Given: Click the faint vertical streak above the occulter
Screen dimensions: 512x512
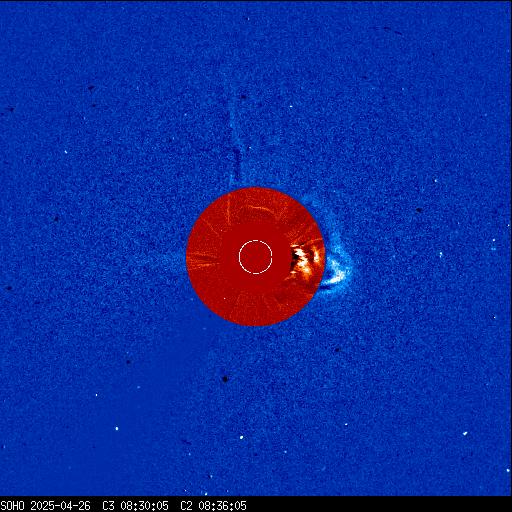Looking at the screenshot, I should pos(235,147).
